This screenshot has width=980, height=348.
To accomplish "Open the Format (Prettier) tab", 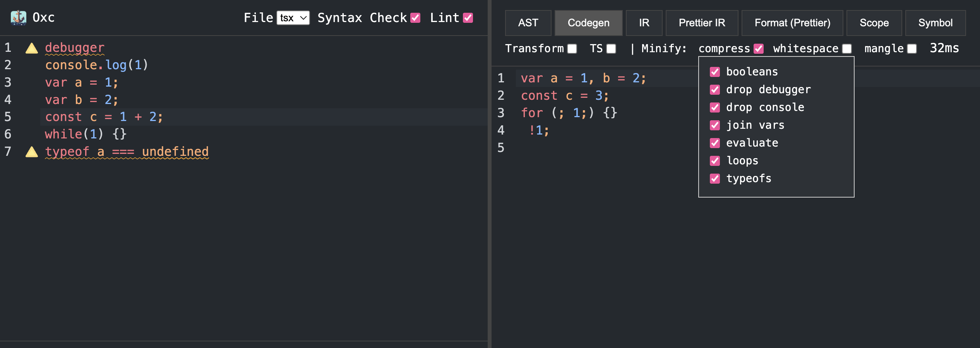I will point(792,23).
